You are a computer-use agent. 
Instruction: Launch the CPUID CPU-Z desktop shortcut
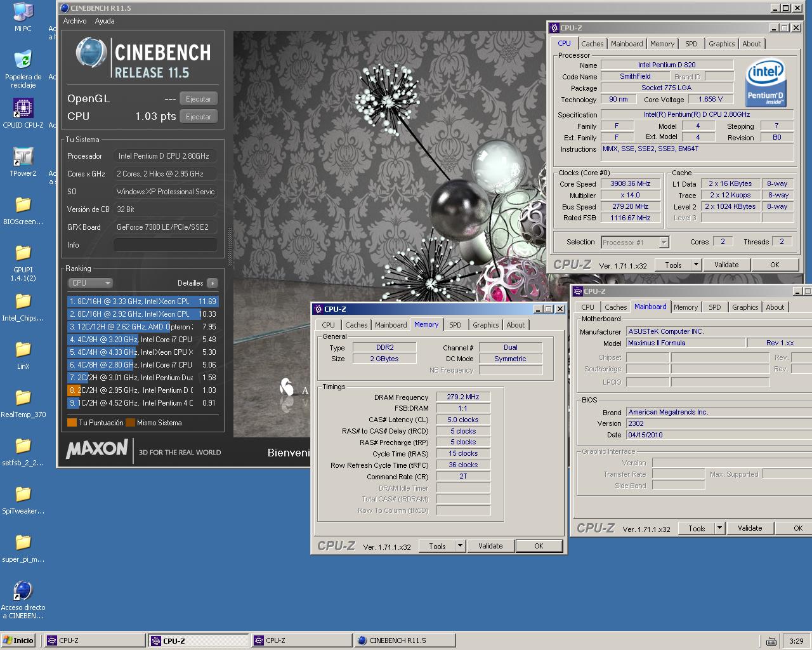[x=23, y=114]
